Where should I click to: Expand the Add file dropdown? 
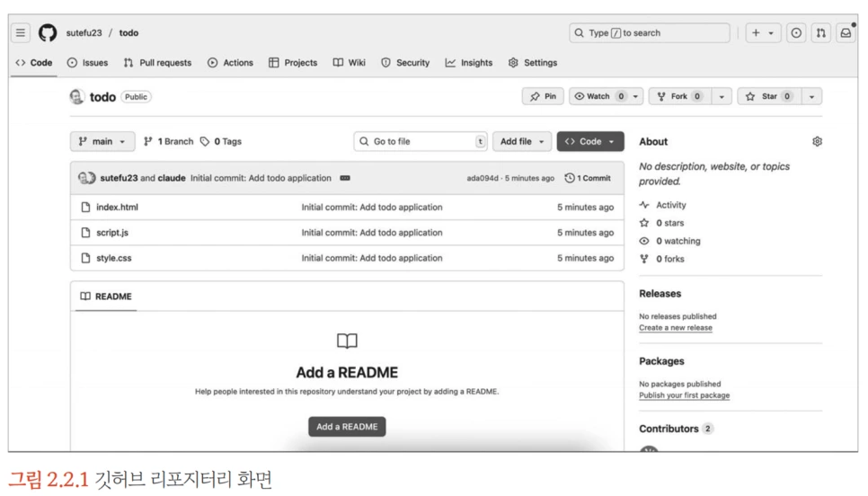[522, 141]
